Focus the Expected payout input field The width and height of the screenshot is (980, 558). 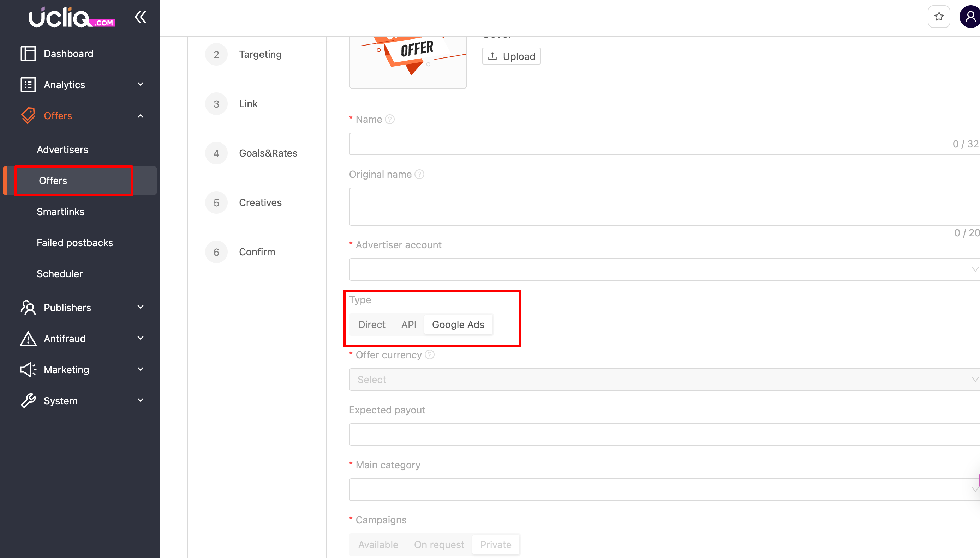tap(664, 434)
